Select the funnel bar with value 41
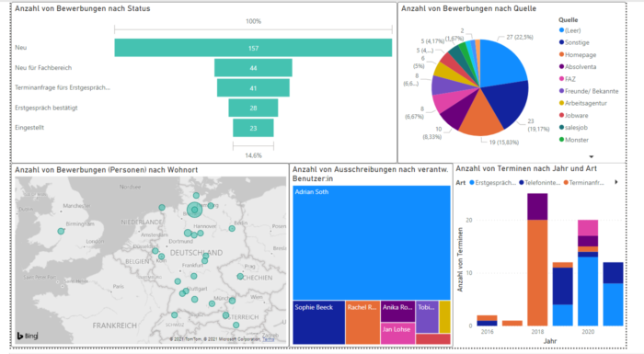Image resolution: width=644 pixels, height=354 pixels. click(x=253, y=88)
